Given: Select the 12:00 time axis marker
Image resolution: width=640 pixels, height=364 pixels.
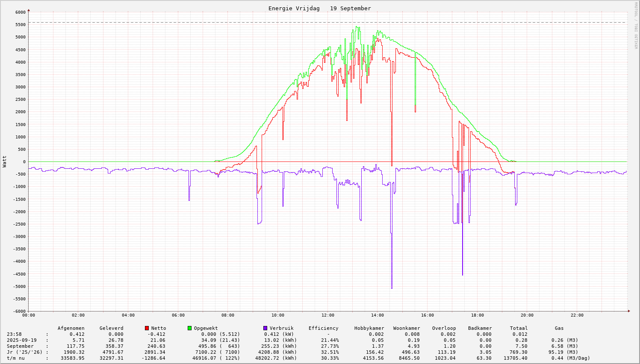Looking at the screenshot, I should (x=327, y=315).
